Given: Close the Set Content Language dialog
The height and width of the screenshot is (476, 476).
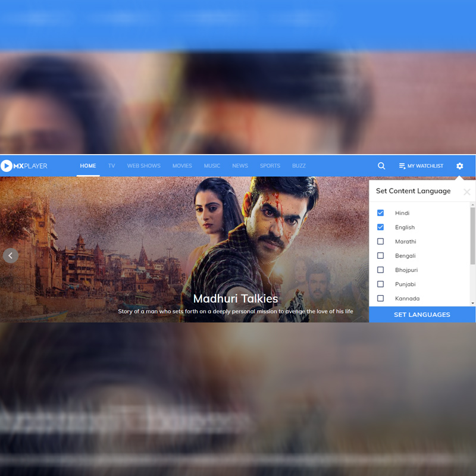Looking at the screenshot, I should (x=467, y=192).
